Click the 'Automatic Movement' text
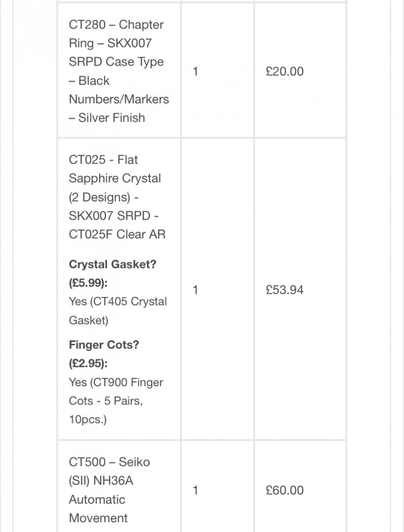Viewport: 404px width, 532px height. 98,508
